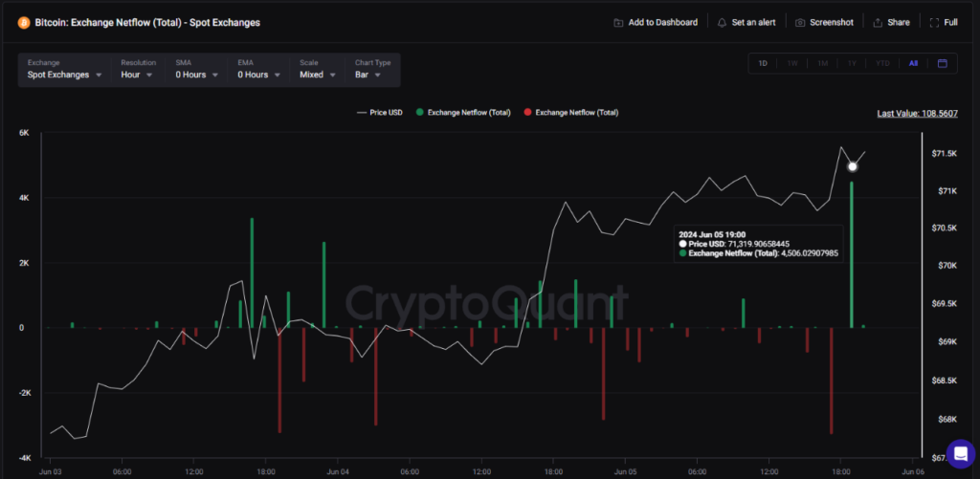
Task: Click the Last Value 108.5607 link
Action: tap(918, 114)
